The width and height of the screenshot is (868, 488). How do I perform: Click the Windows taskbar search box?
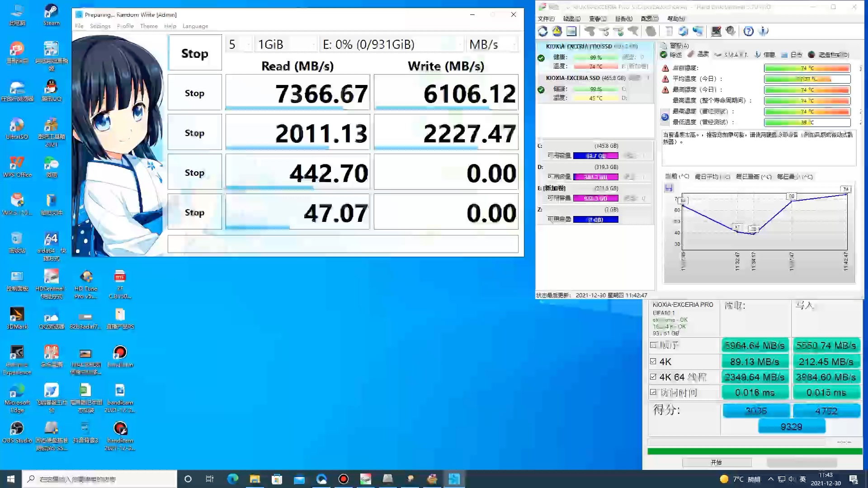point(99,479)
